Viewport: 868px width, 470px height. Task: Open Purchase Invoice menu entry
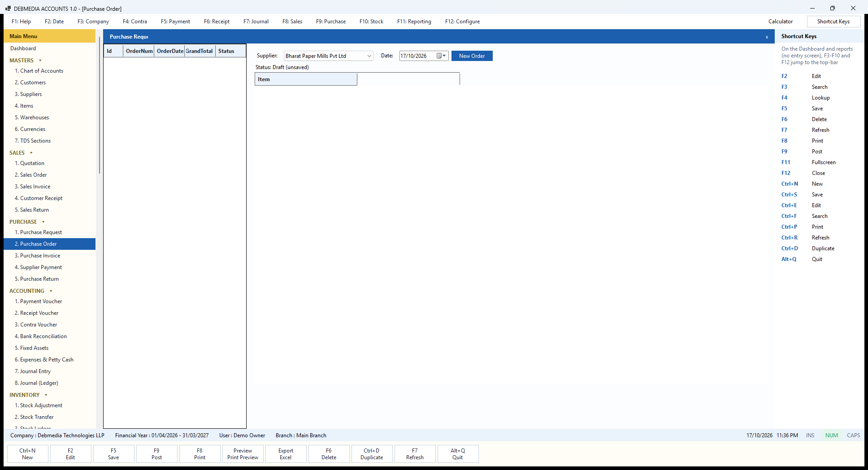37,256
